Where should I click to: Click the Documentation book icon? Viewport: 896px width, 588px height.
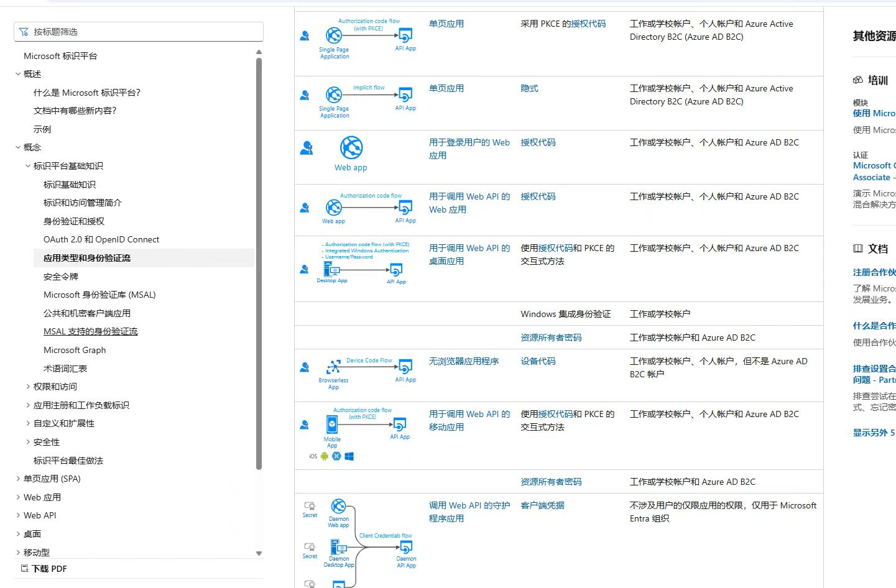858,249
